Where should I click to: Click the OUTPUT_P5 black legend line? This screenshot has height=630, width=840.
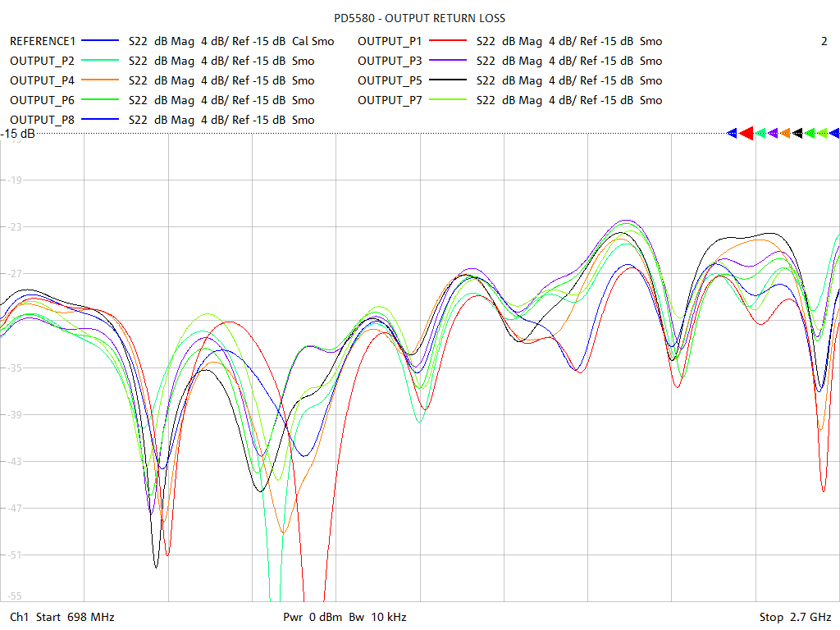click(x=449, y=80)
